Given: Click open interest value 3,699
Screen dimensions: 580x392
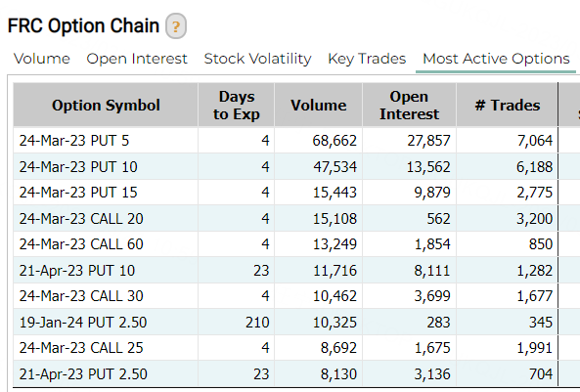Looking at the screenshot, I should [x=432, y=296].
